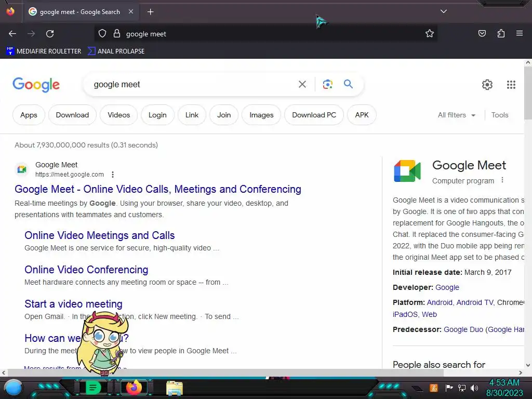Reload the current page
532x399 pixels.
point(50,34)
